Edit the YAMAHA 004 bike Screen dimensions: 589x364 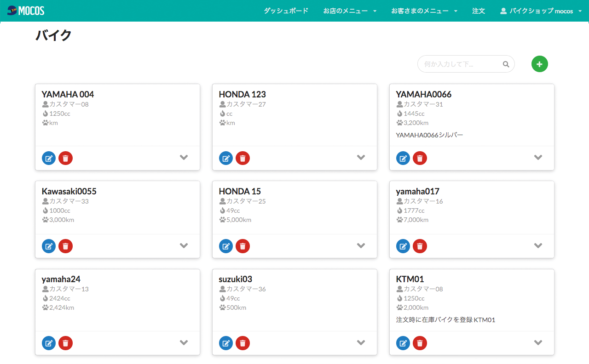pos(49,158)
